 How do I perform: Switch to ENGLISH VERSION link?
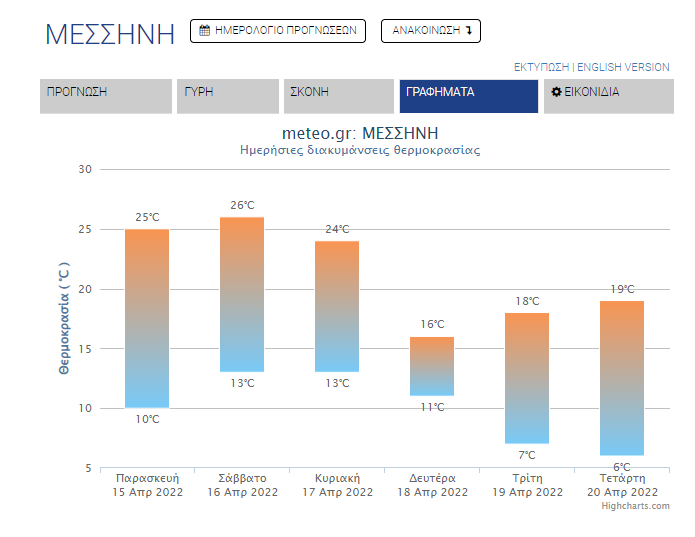point(623,67)
